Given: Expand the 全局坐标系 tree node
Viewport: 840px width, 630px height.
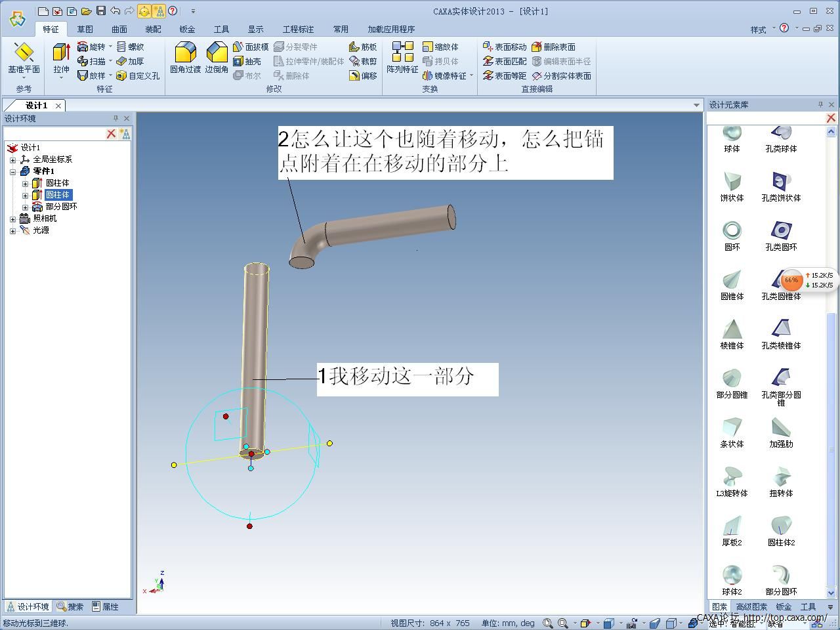Looking at the screenshot, I should (12, 159).
